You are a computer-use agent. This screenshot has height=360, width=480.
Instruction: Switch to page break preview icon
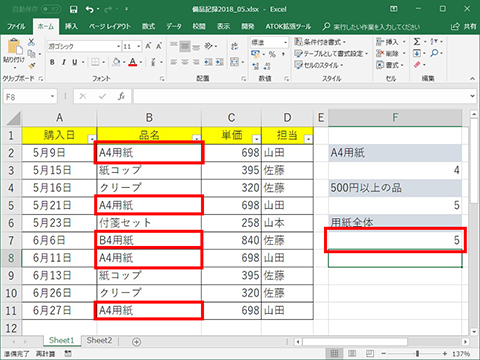[x=370, y=353]
